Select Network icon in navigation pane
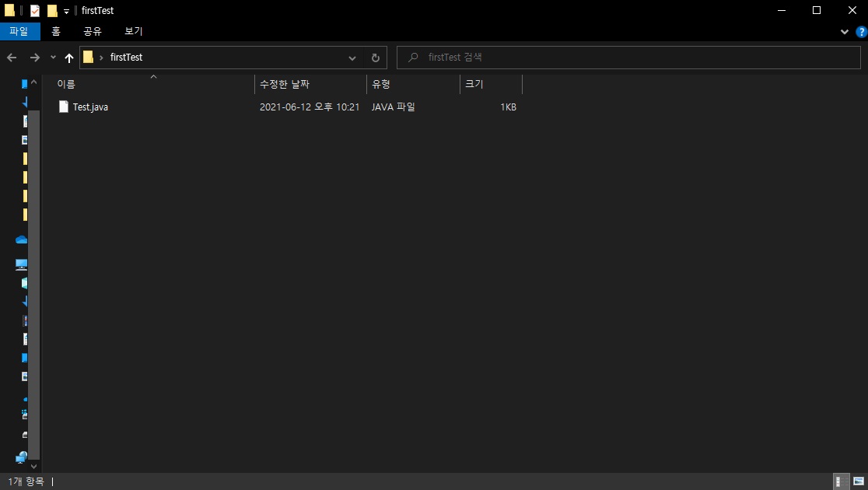Image resolution: width=868 pixels, height=490 pixels. [21, 457]
